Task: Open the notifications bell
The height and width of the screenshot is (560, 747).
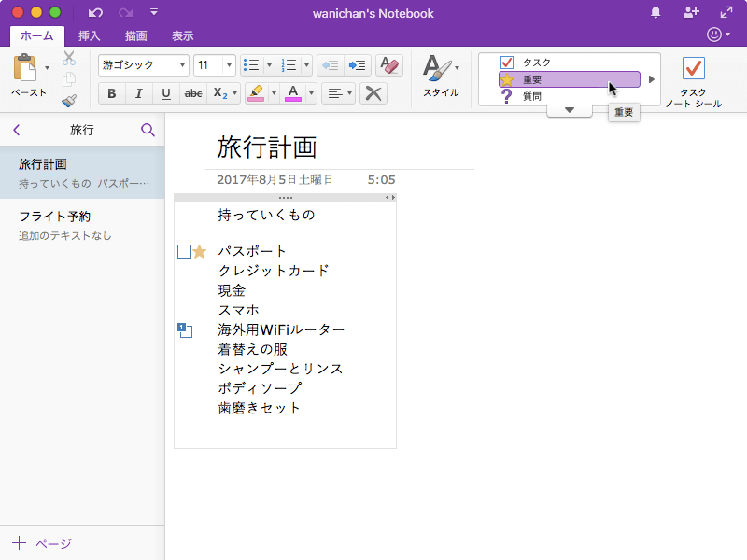Action: click(655, 13)
